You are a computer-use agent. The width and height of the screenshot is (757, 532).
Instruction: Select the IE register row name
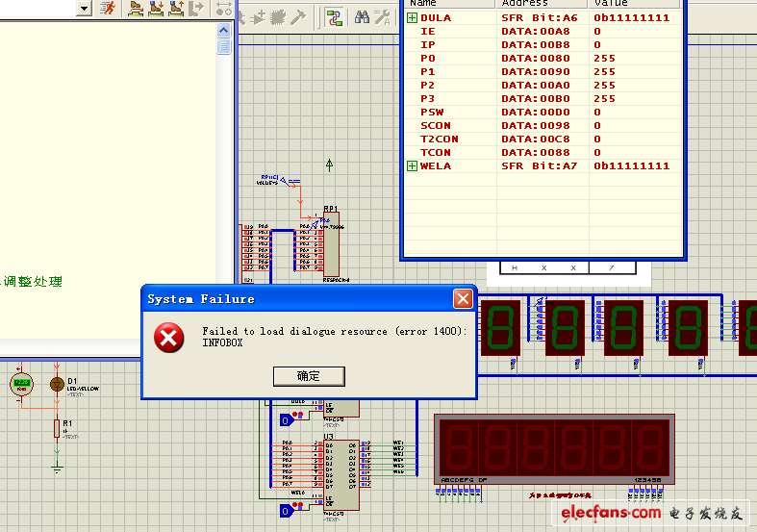428,32
